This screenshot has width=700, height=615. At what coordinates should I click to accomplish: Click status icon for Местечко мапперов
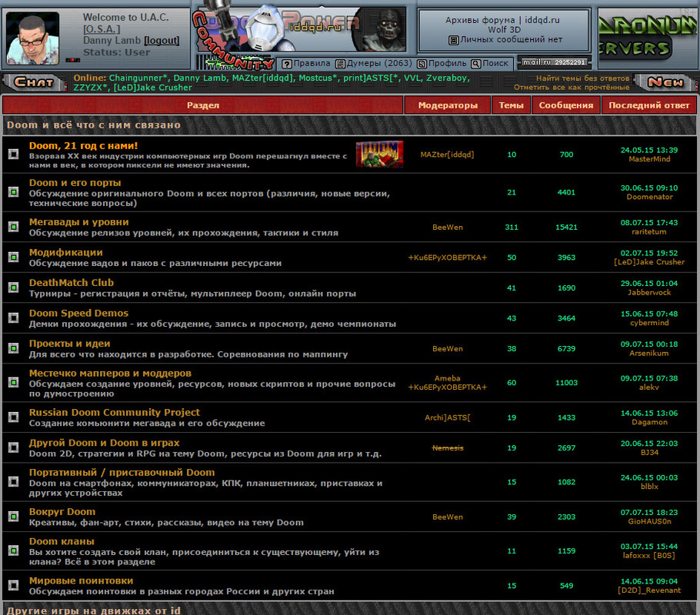pos(13,383)
